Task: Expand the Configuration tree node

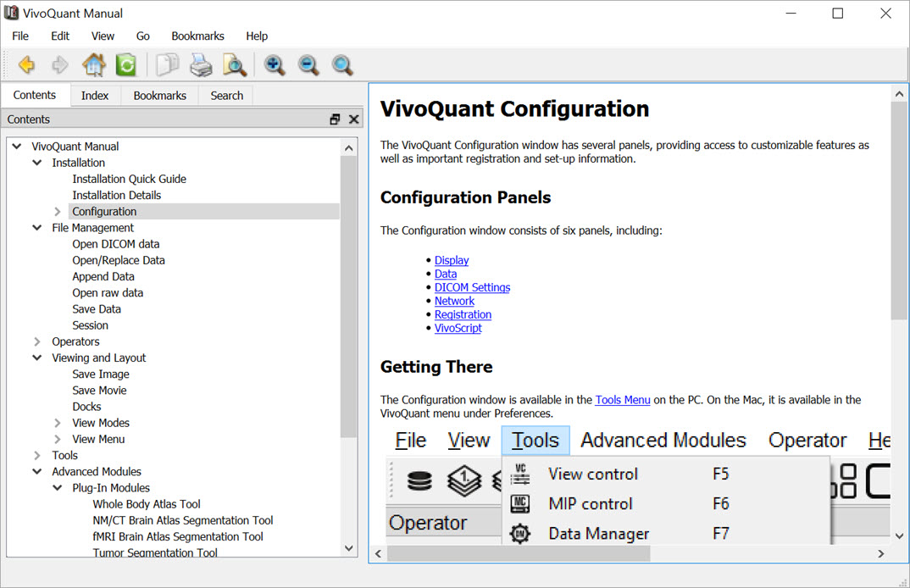Action: pos(58,212)
